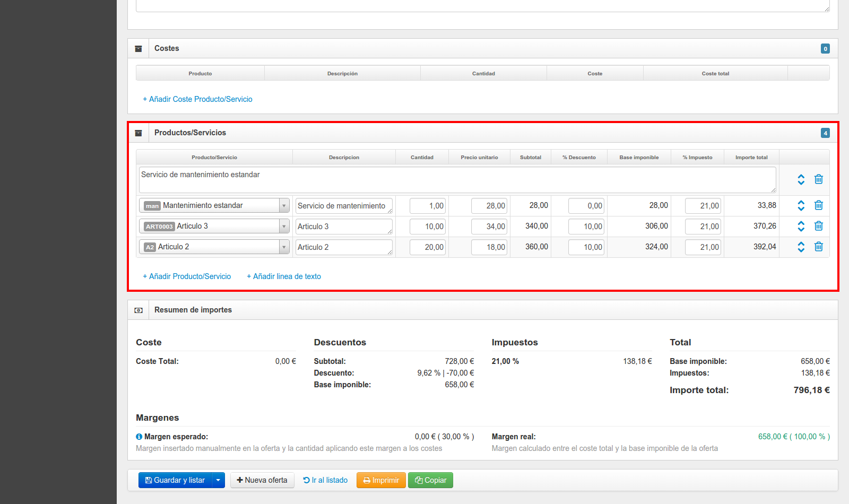
Task: Click the Mantenimiento estandar tax field 21,00
Action: [703, 206]
